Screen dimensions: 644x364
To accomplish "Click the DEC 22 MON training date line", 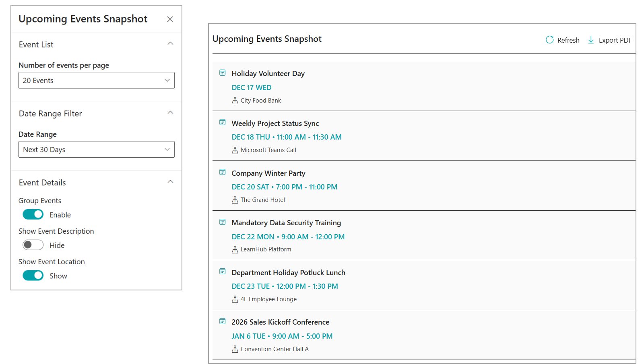I will [x=288, y=237].
